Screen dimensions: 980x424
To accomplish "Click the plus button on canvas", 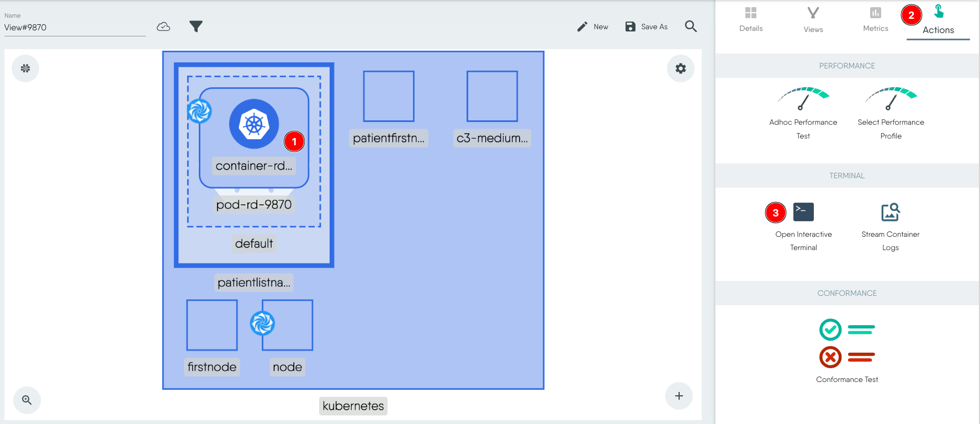I will (x=679, y=396).
